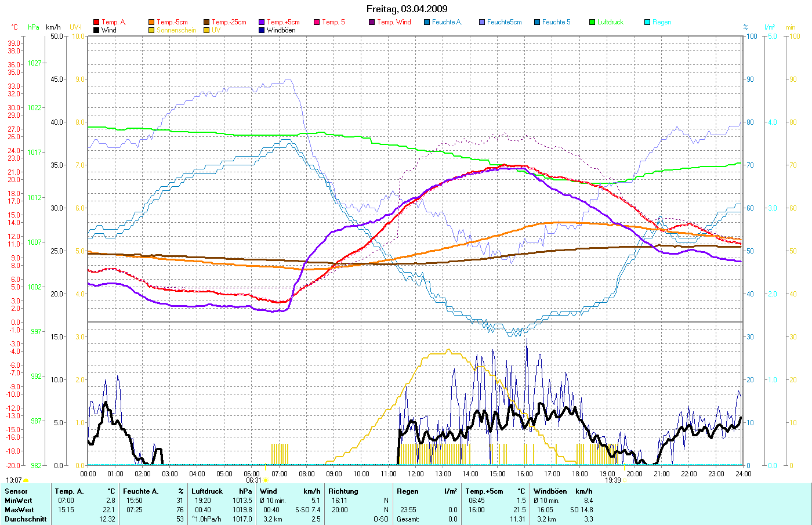Viewport: 812px width, 525px height.
Task: Click the black Wind legend square
Action: click(96, 30)
